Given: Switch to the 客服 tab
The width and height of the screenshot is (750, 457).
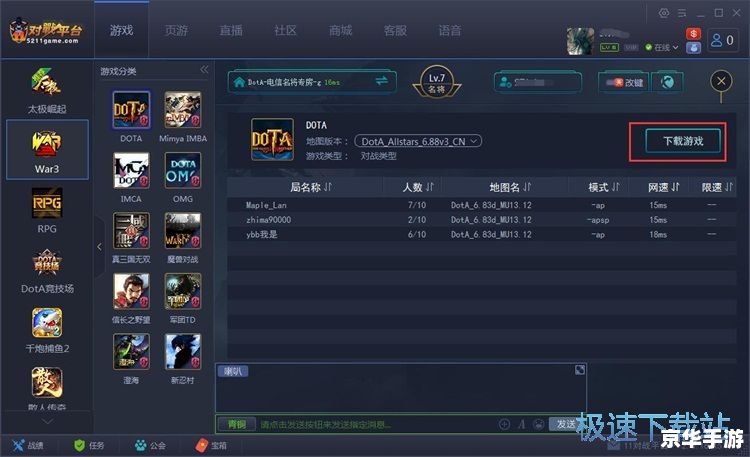Looking at the screenshot, I should [x=395, y=30].
